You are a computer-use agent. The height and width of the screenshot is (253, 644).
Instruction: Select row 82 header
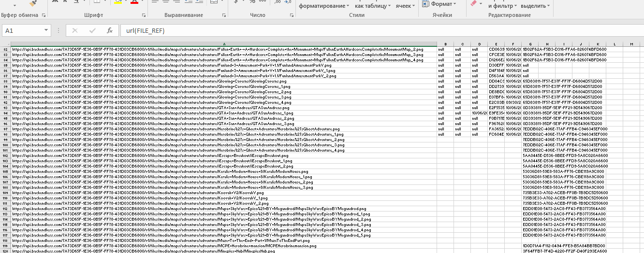pos(6,49)
